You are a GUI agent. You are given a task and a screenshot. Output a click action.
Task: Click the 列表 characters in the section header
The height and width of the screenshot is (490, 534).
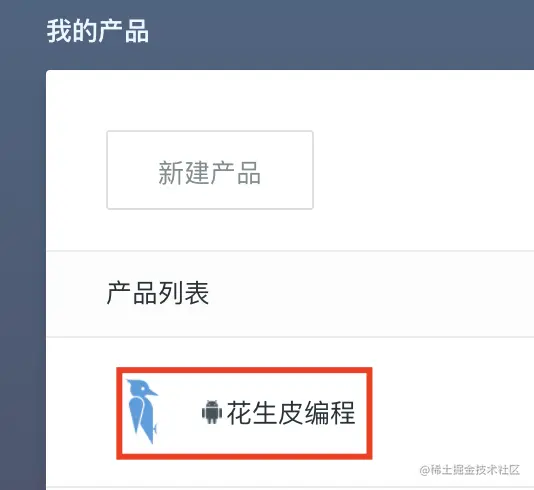tap(184, 293)
